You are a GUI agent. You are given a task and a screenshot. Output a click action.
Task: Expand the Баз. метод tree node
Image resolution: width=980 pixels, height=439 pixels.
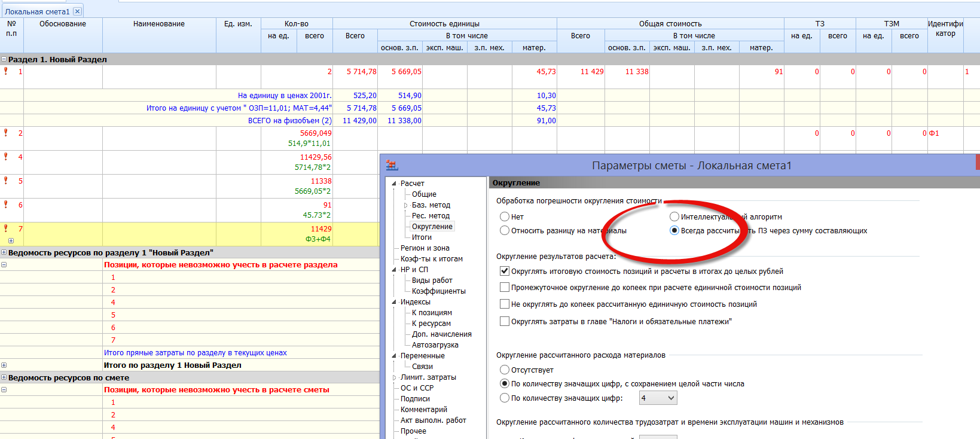(405, 205)
